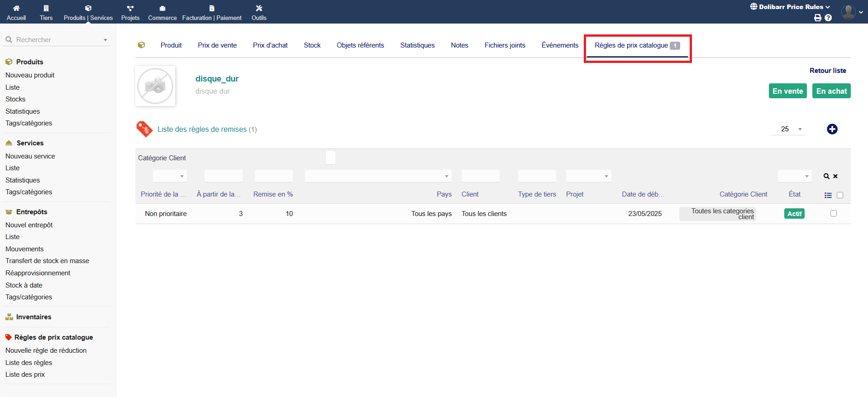Click the Retour liste link
Image resolution: width=868 pixels, height=408 pixels.
pyautogui.click(x=827, y=71)
